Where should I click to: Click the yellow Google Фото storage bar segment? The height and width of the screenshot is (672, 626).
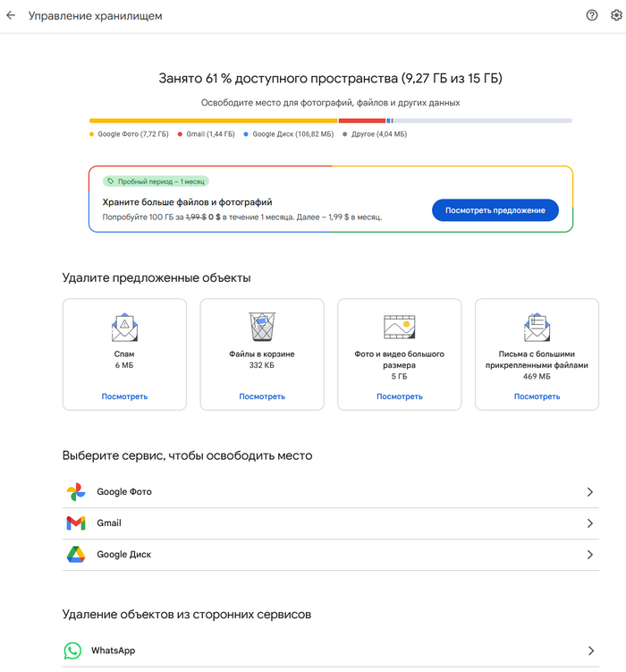(x=213, y=120)
